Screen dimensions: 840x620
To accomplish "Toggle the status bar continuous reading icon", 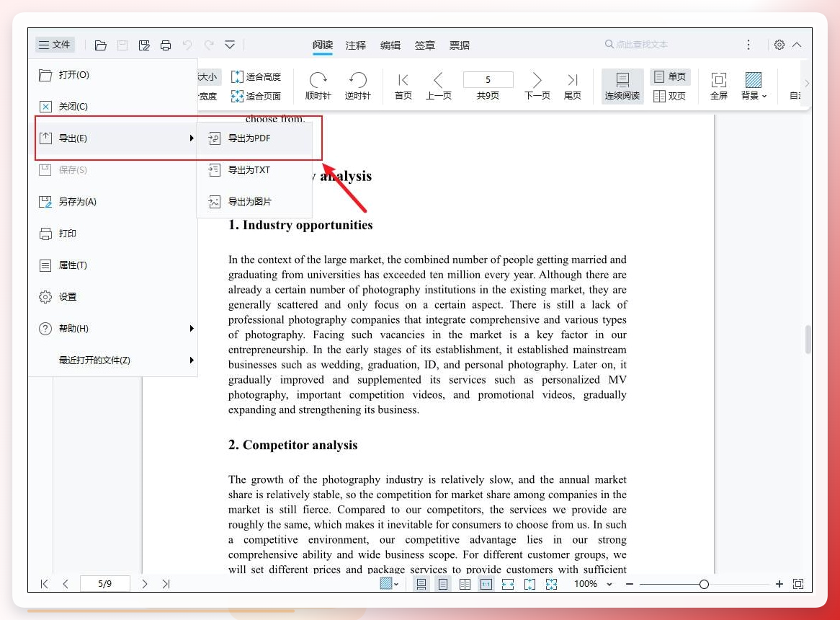I will [x=421, y=584].
